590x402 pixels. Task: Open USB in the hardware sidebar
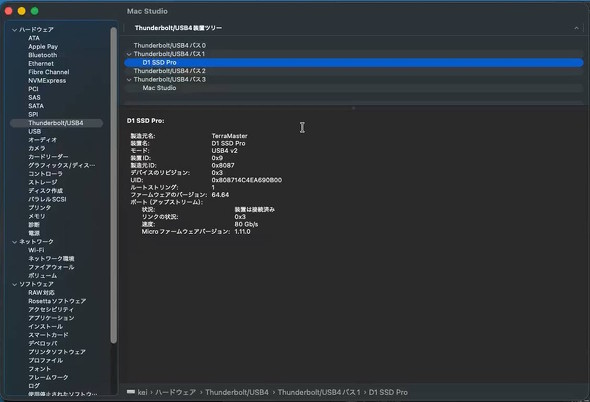[35, 131]
